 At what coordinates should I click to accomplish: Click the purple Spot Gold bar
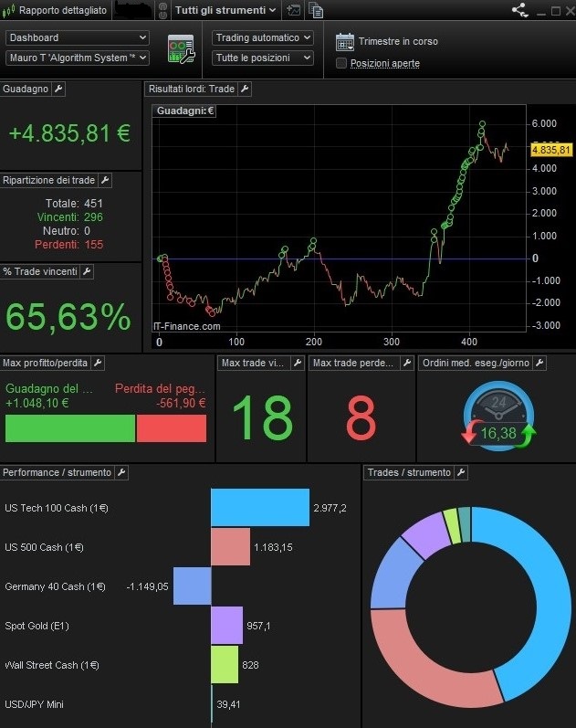tap(227, 626)
